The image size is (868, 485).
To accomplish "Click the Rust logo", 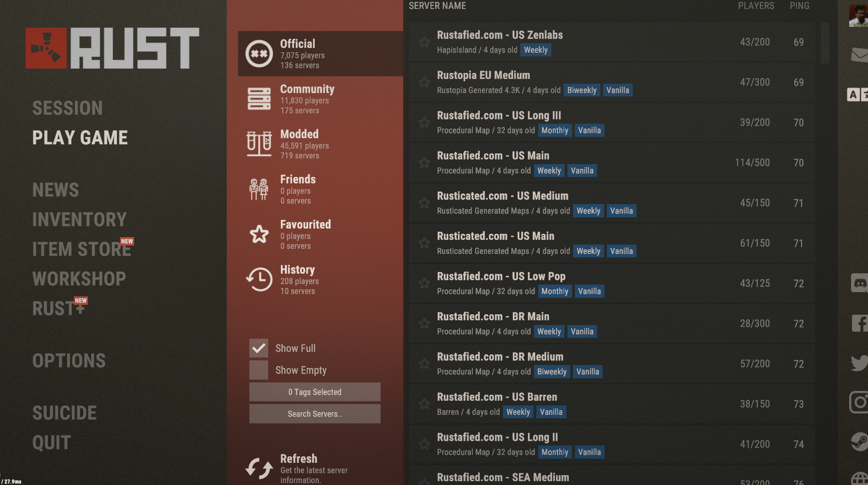I will [112, 48].
